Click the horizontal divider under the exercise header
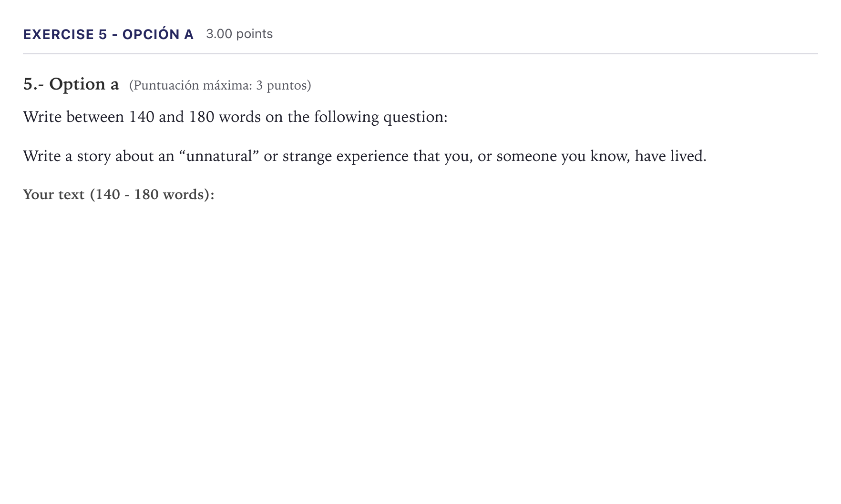 pyautogui.click(x=420, y=54)
